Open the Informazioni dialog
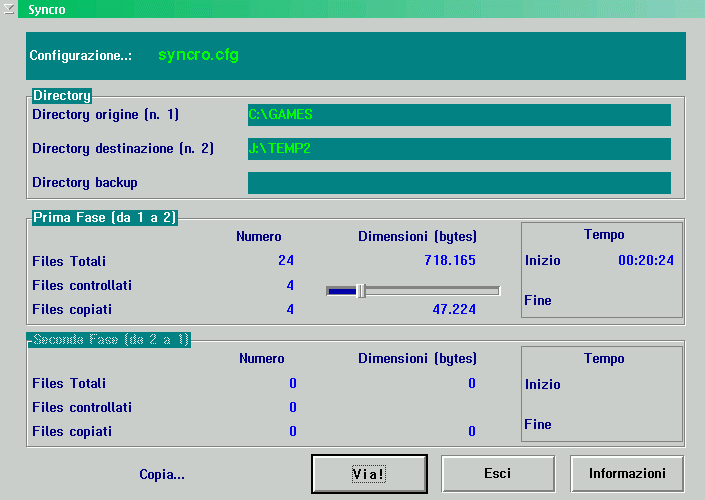 [x=627, y=474]
